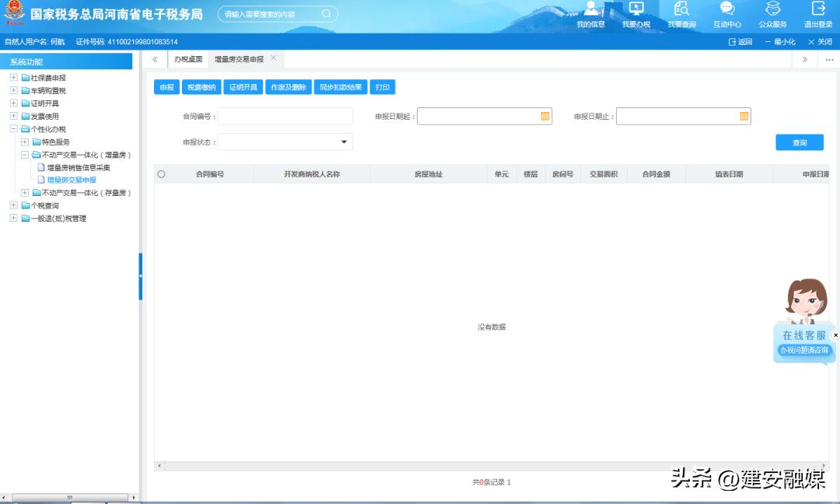This screenshot has width=840, height=504.
Task: Select the radio button in the table header
Action: click(x=163, y=173)
